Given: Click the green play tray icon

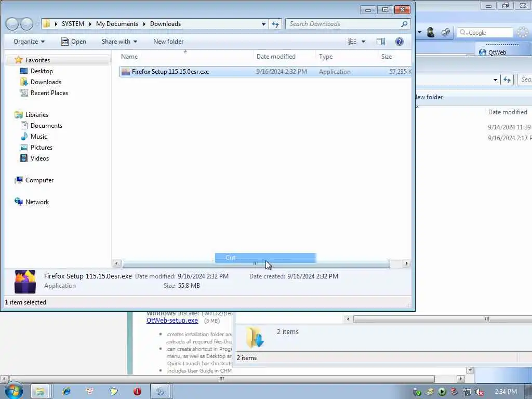Looking at the screenshot, I should click(x=442, y=392).
